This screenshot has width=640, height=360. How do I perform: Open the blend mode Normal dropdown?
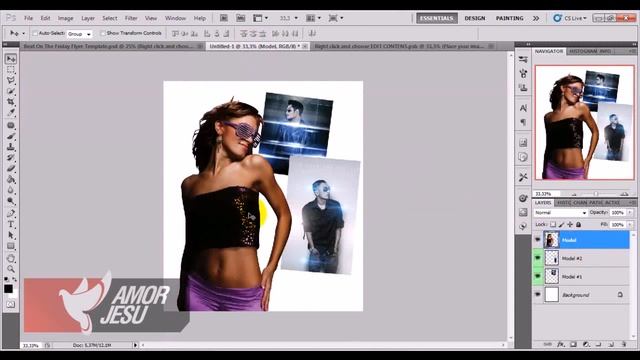(x=560, y=213)
